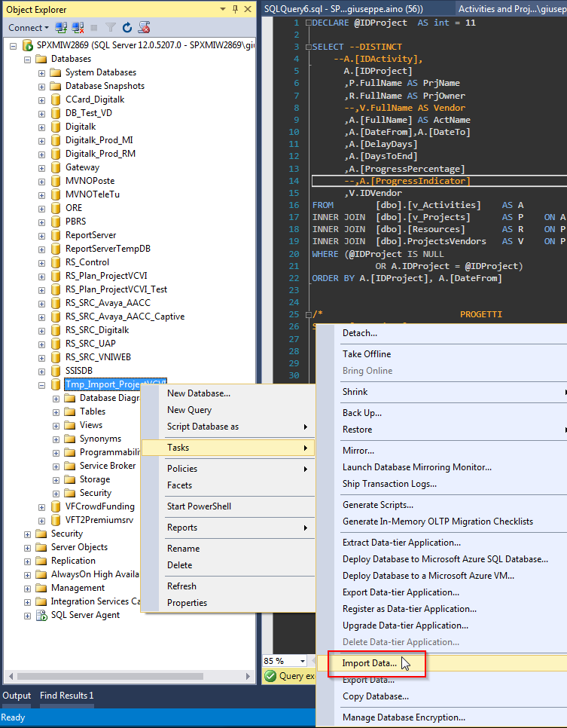This screenshot has width=567, height=728.
Task: Choose New Query in context menu
Action: [x=189, y=410]
